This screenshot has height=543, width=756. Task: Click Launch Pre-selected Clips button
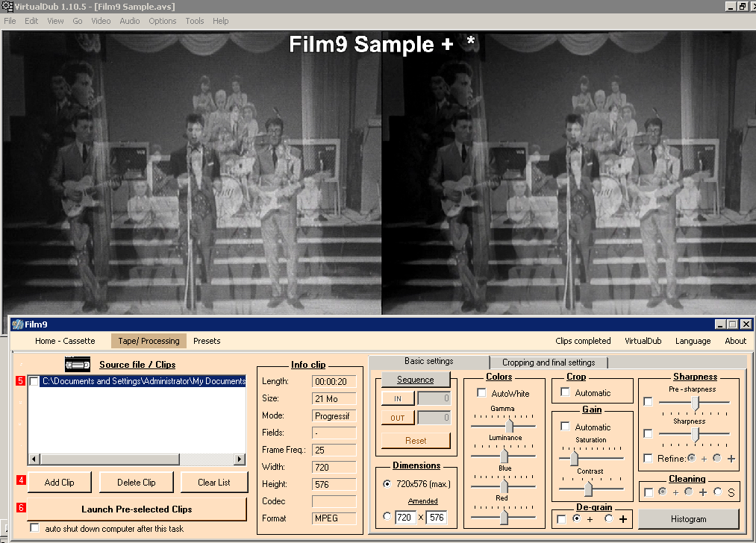point(137,509)
